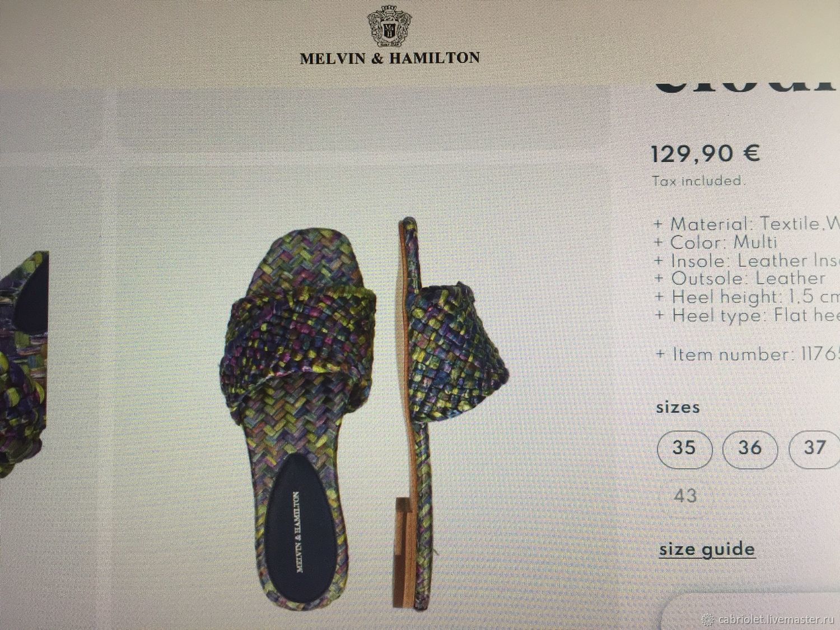
Task: Open the Melvin & Hamilton brand name link
Action: point(390,58)
